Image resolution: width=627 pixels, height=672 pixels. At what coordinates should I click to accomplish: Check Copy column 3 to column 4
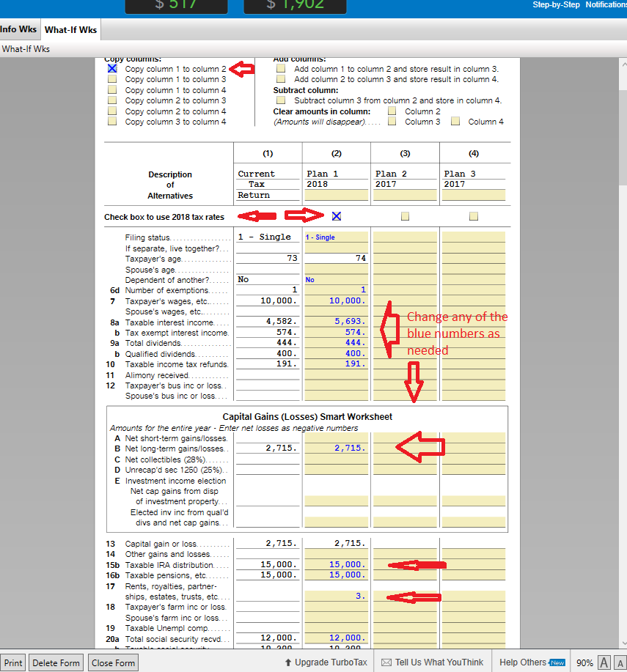112,122
